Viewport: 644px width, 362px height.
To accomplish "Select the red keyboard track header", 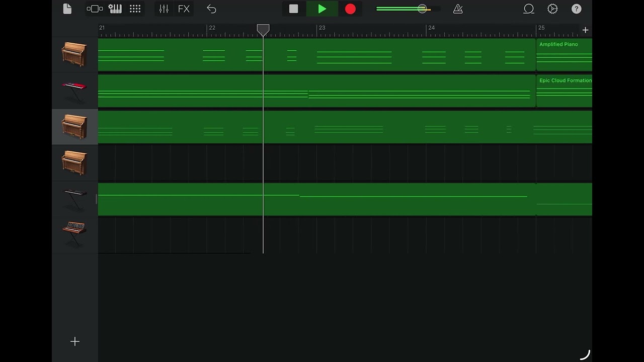I will (75, 91).
